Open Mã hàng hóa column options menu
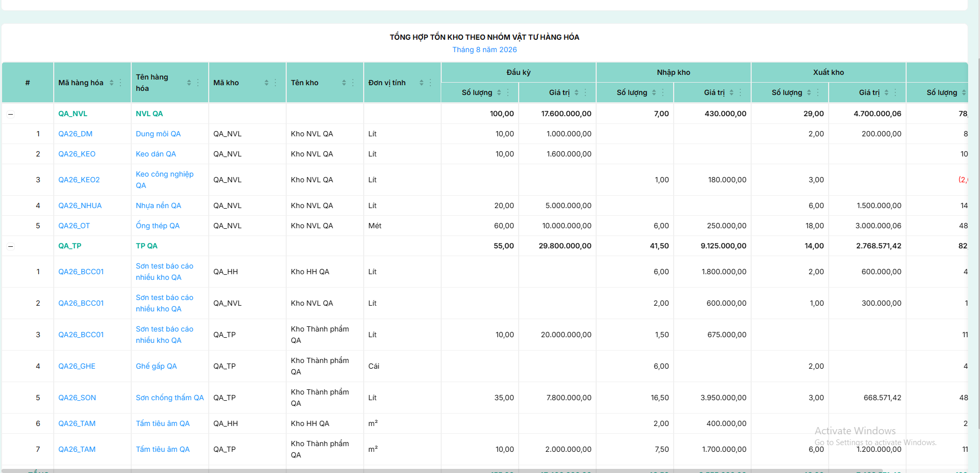980x473 pixels. 120,83
